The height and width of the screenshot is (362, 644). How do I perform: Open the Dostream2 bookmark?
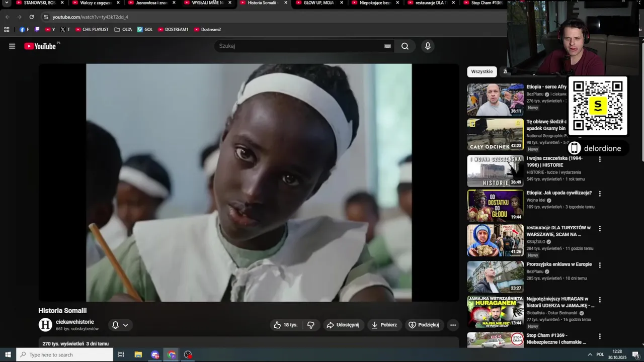pyautogui.click(x=208, y=29)
